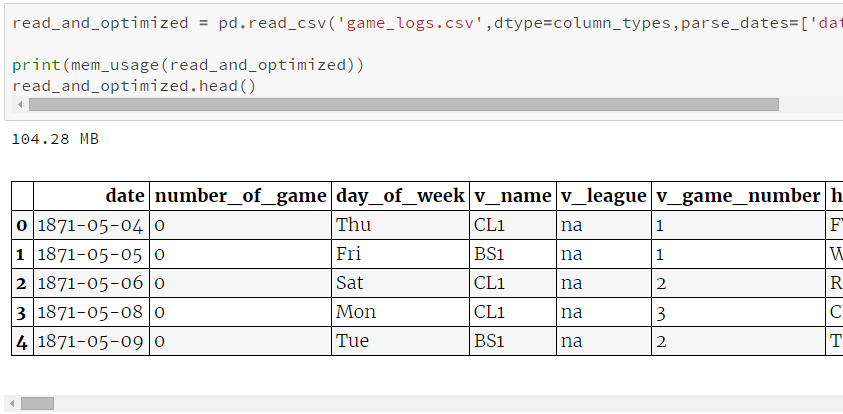The width and height of the screenshot is (843, 414).
Task: Click v_name 'BS1' in the Tue row
Action: (x=513, y=341)
